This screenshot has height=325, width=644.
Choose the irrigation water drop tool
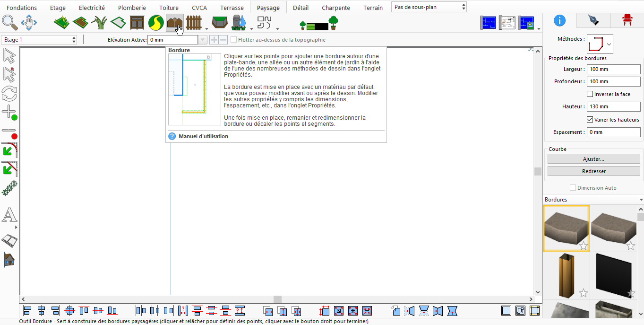(x=240, y=22)
